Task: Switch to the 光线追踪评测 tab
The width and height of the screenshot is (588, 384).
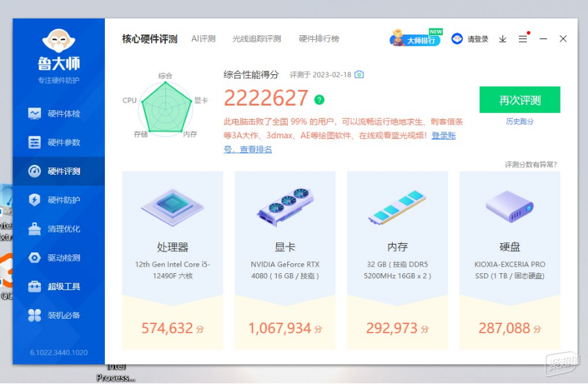Action: point(257,38)
